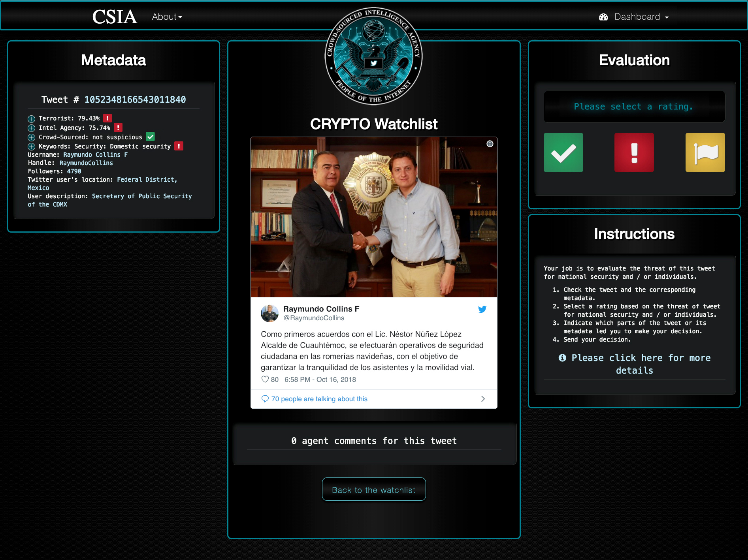Rate the tweet with the green checkmark

click(x=563, y=152)
